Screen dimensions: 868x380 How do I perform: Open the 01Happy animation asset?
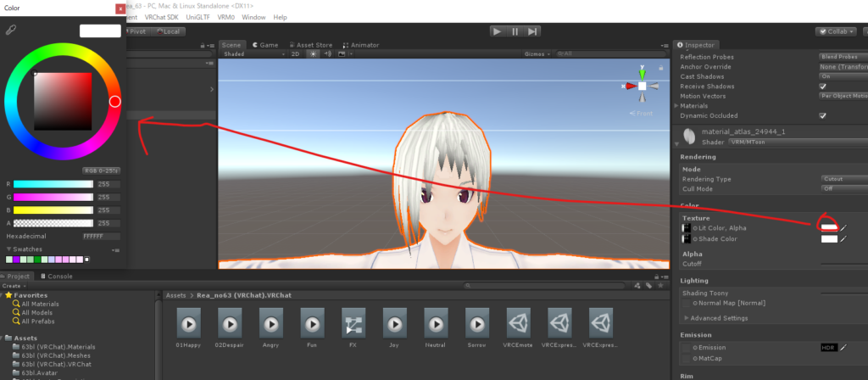click(x=188, y=323)
